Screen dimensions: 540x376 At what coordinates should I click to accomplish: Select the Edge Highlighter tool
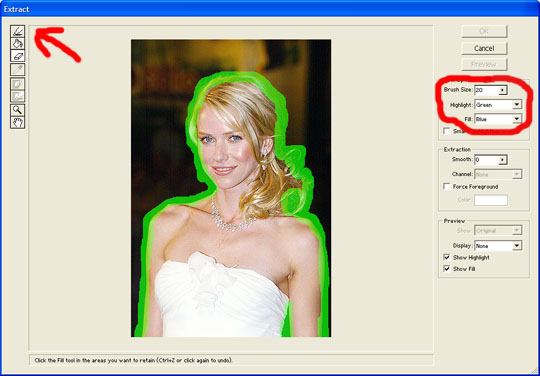click(18, 31)
